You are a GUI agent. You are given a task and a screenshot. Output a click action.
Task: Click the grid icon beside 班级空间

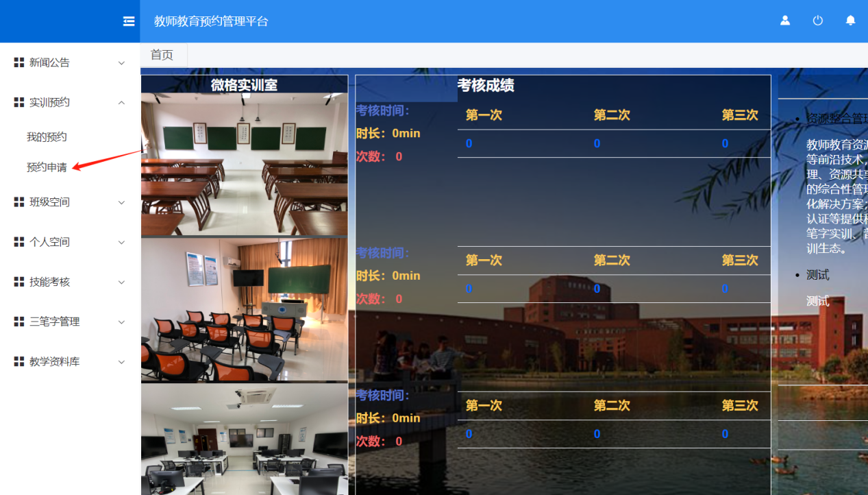pyautogui.click(x=19, y=202)
